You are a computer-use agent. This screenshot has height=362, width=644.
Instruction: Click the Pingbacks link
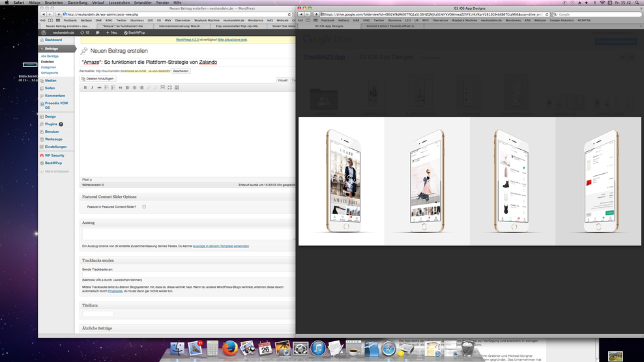click(x=115, y=291)
